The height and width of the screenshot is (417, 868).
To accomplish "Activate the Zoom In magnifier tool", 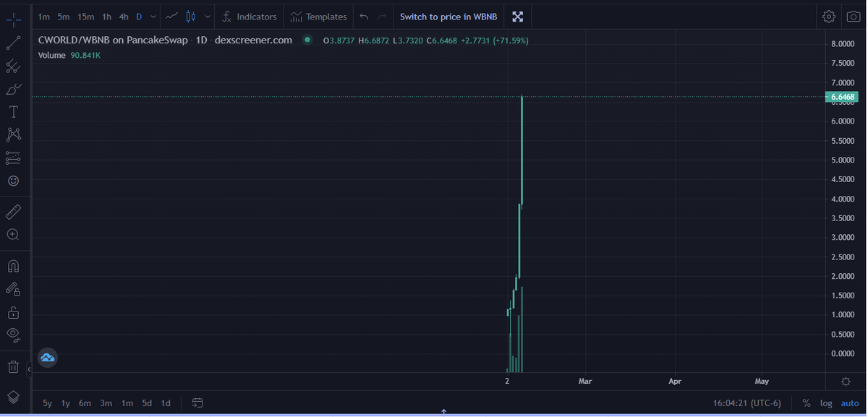I will [13, 234].
